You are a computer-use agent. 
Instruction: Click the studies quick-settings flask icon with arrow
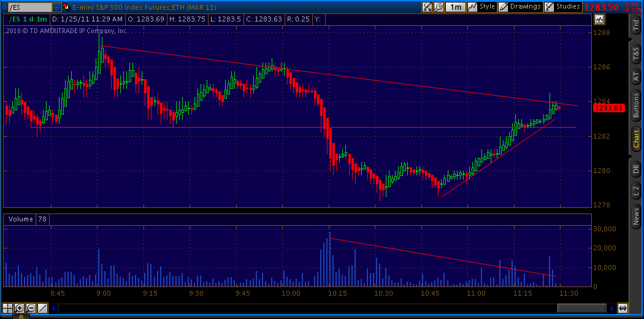pos(427,7)
